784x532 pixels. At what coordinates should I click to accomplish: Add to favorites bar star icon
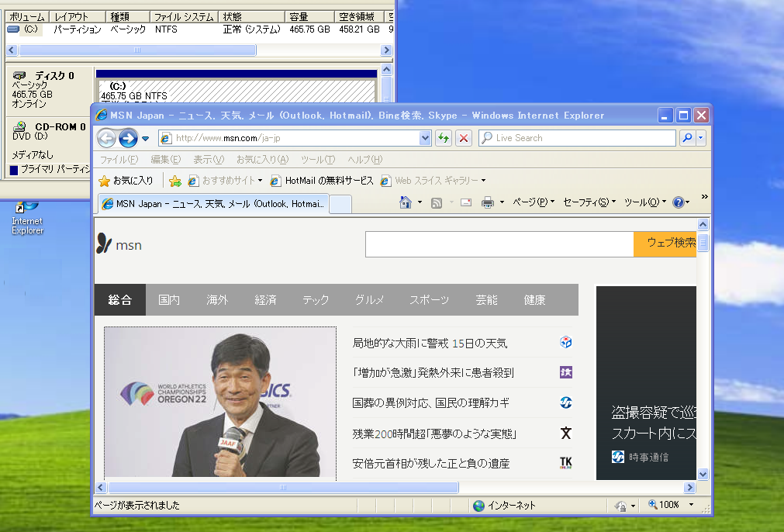pos(175,181)
